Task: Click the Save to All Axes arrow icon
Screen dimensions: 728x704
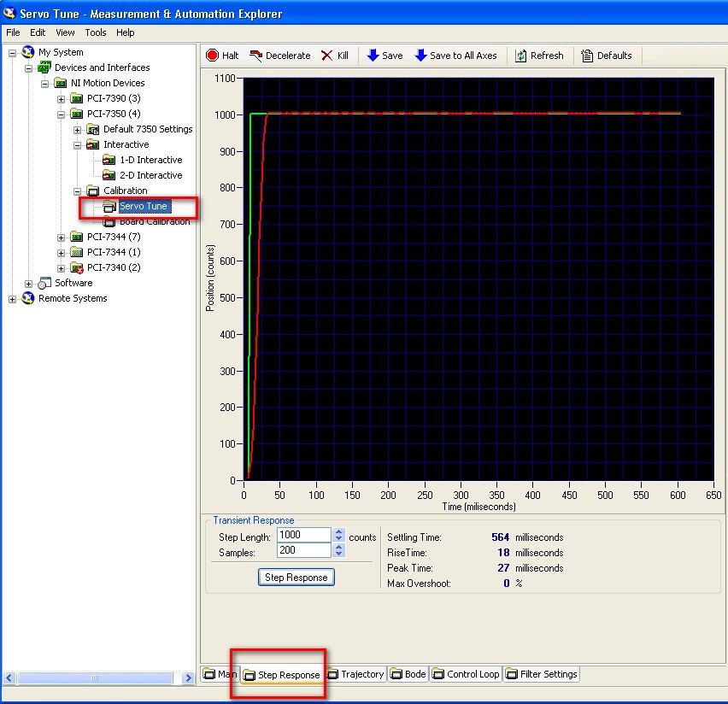Action: point(420,56)
